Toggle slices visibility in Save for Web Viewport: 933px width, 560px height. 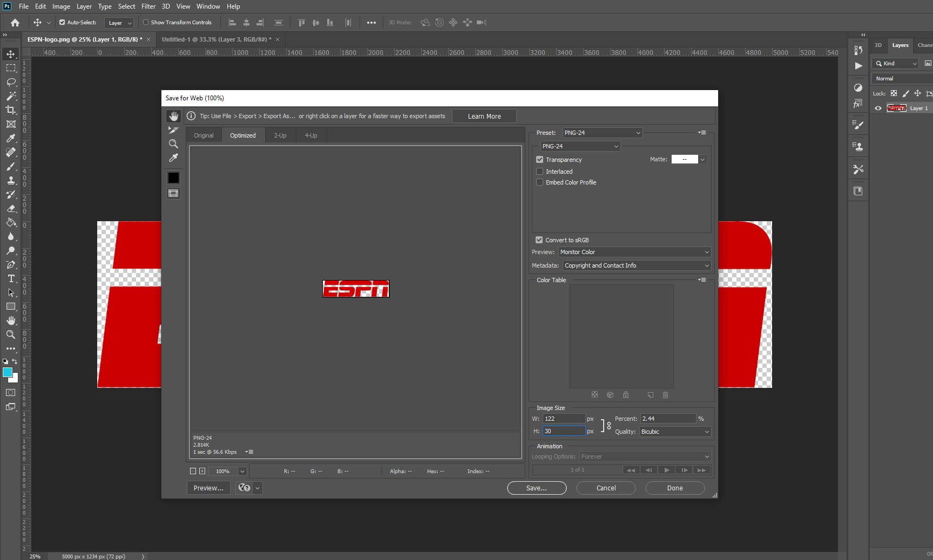coord(173,193)
